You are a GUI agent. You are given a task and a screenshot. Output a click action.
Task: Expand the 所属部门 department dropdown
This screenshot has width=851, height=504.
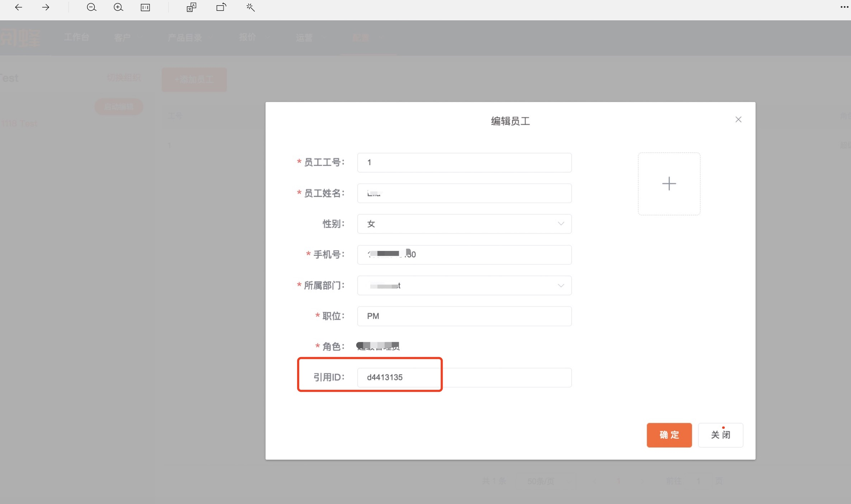click(x=464, y=285)
